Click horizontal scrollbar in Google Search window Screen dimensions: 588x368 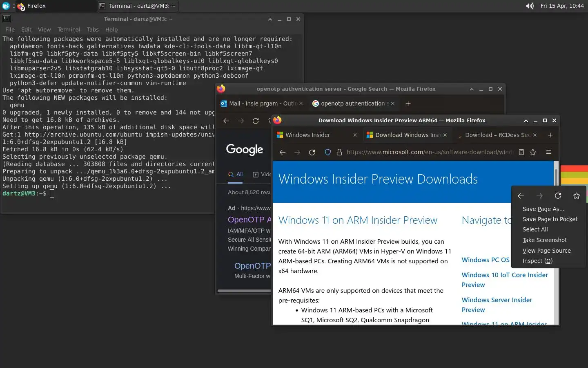point(244,291)
